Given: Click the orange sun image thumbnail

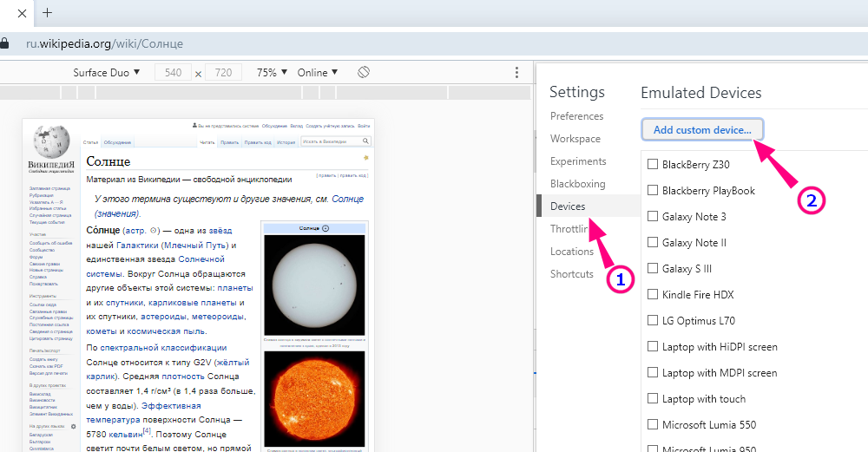Looking at the screenshot, I should tap(314, 398).
